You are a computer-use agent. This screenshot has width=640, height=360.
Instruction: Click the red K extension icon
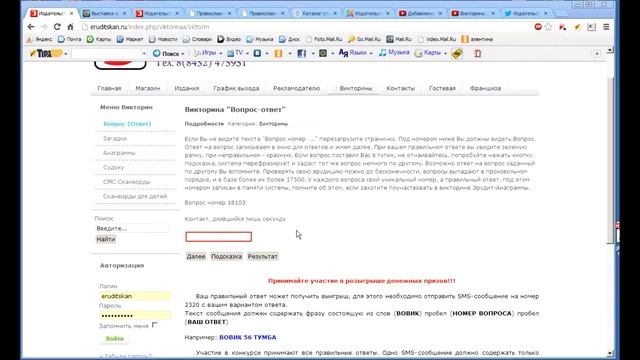(563, 27)
